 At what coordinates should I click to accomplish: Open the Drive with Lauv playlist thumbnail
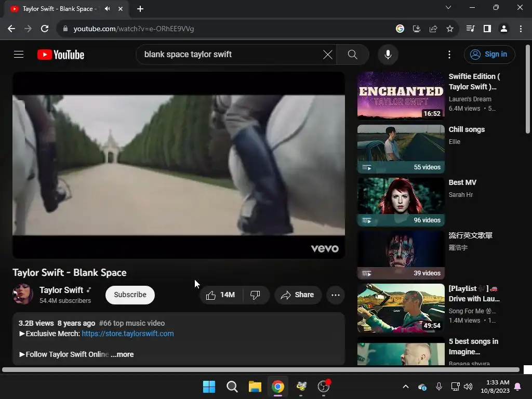pyautogui.click(x=401, y=308)
